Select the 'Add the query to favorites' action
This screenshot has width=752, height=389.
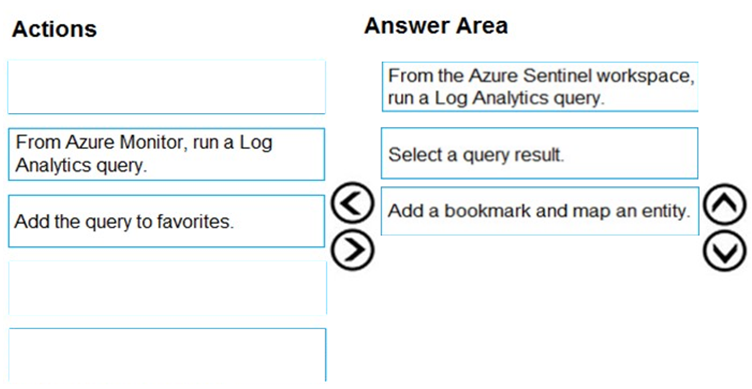tap(166, 221)
